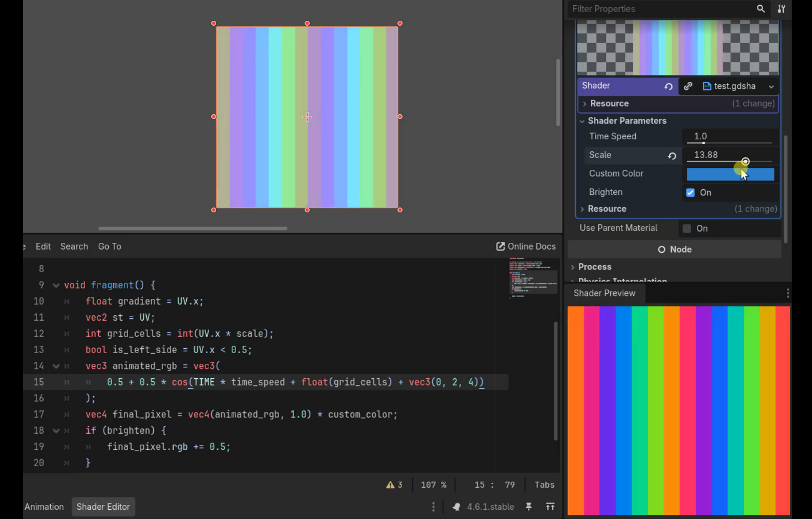Revert the Shader property with reset icon
The height and width of the screenshot is (519, 812).
click(x=668, y=87)
